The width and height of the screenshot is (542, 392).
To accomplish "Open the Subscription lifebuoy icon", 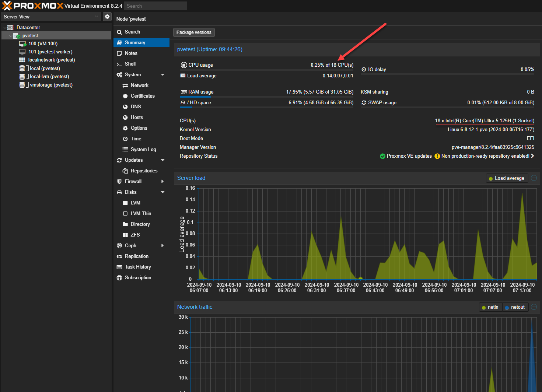I will click(119, 278).
